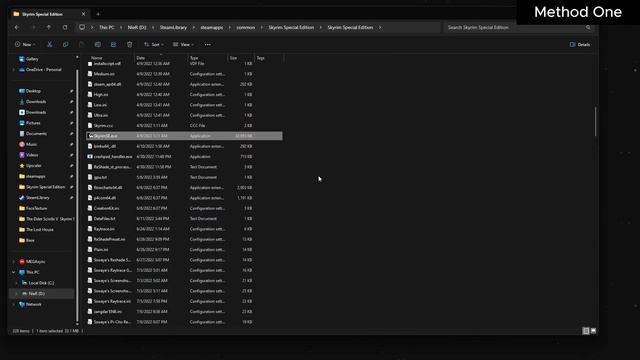Click the search magnifier icon
Viewport: 640px width, 360px height.
pos(588,27)
